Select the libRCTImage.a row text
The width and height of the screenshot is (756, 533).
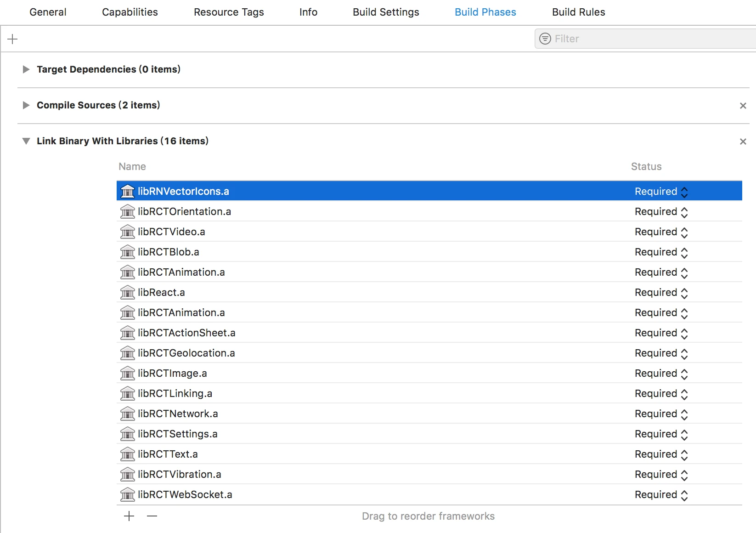172,374
